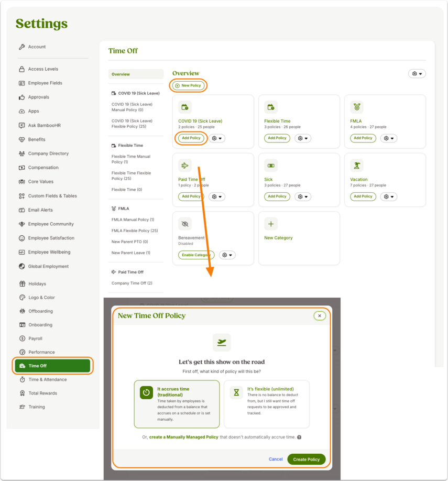Screen dimensions: 448x481
Task: Open Company Time Off (2) policy
Action: pyautogui.click(x=132, y=283)
